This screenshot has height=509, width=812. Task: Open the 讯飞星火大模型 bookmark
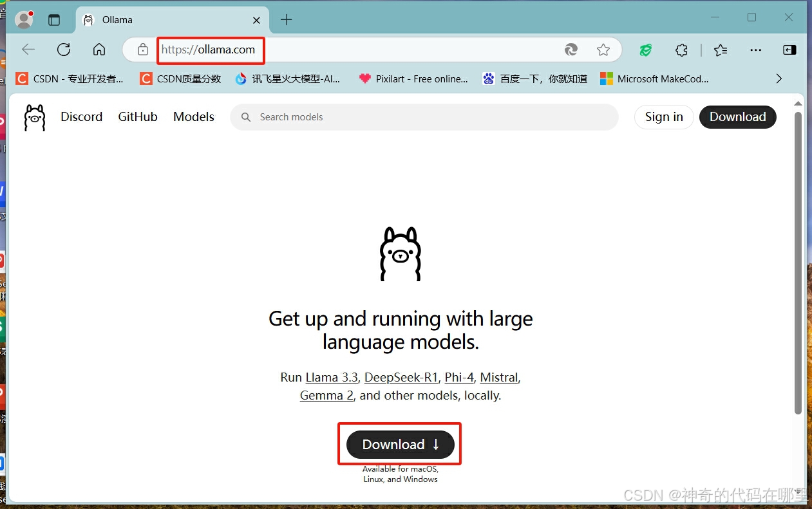pyautogui.click(x=287, y=79)
